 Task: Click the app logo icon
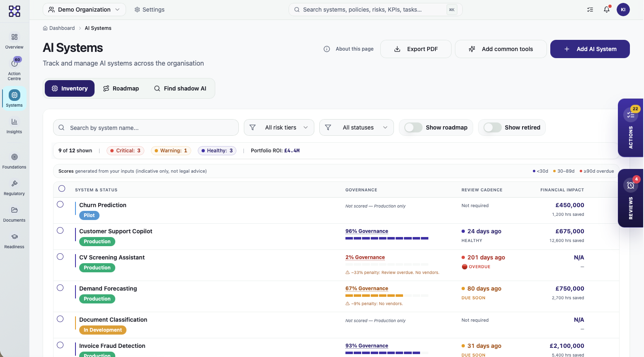click(x=15, y=11)
